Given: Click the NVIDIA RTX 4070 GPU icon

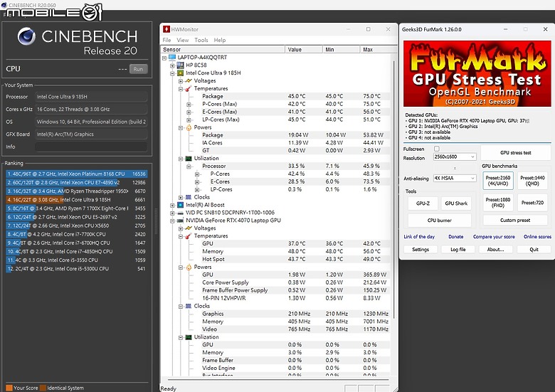Looking at the screenshot, I should click(x=180, y=221).
